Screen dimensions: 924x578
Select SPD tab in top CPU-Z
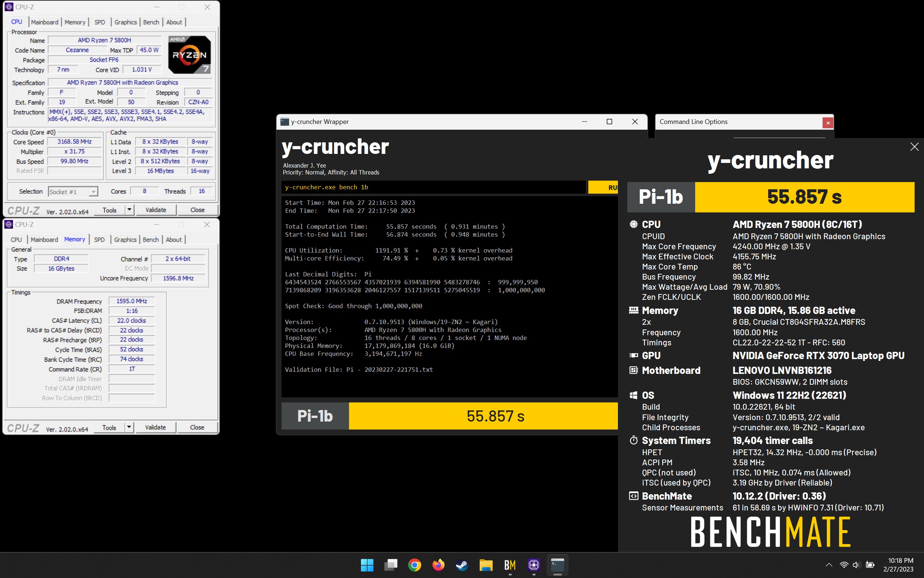[100, 22]
